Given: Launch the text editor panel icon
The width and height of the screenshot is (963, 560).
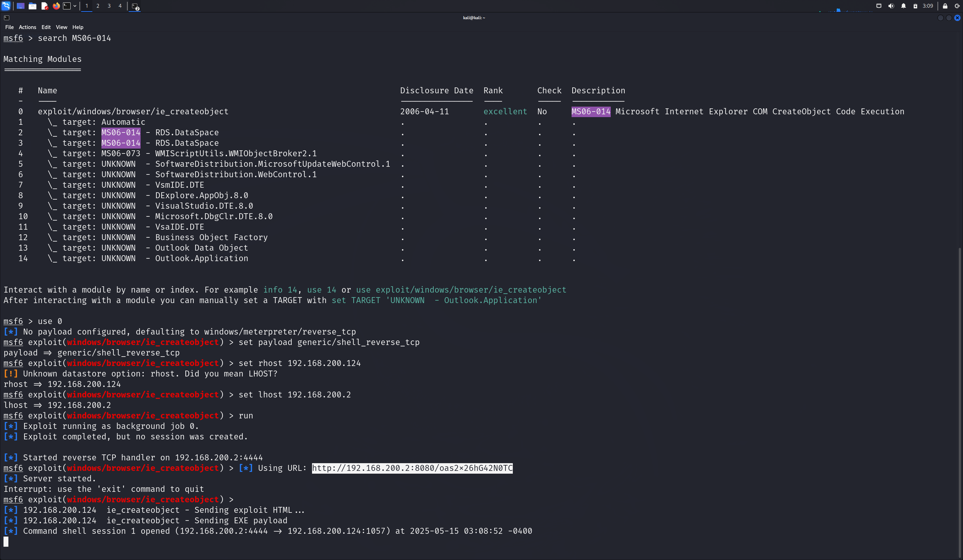Looking at the screenshot, I should pyautogui.click(x=44, y=6).
